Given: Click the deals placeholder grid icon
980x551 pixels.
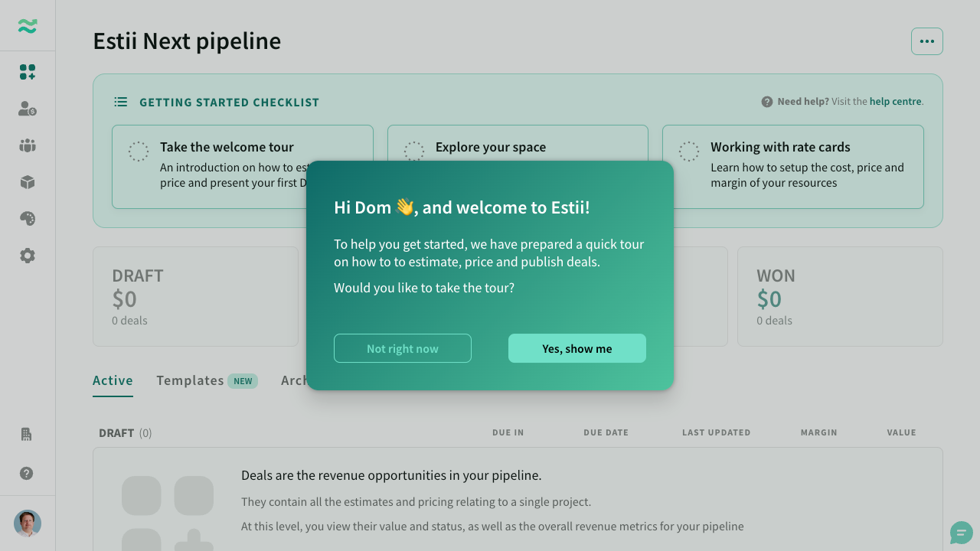Looking at the screenshot, I should [x=168, y=513].
